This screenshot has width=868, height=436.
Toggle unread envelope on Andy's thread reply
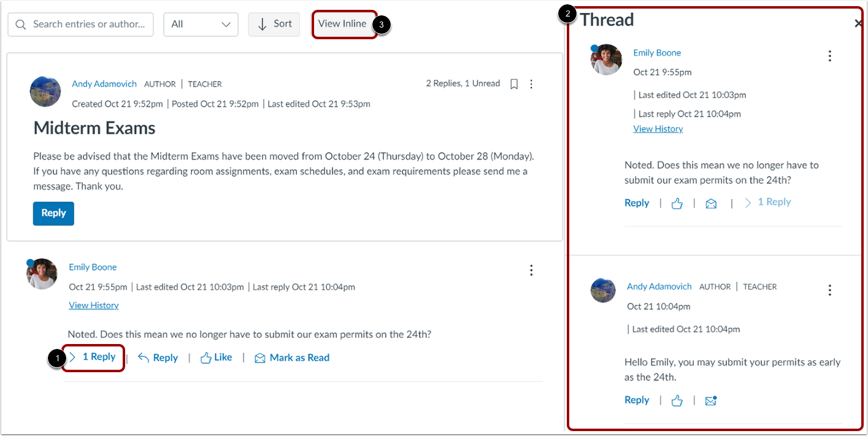click(x=711, y=400)
